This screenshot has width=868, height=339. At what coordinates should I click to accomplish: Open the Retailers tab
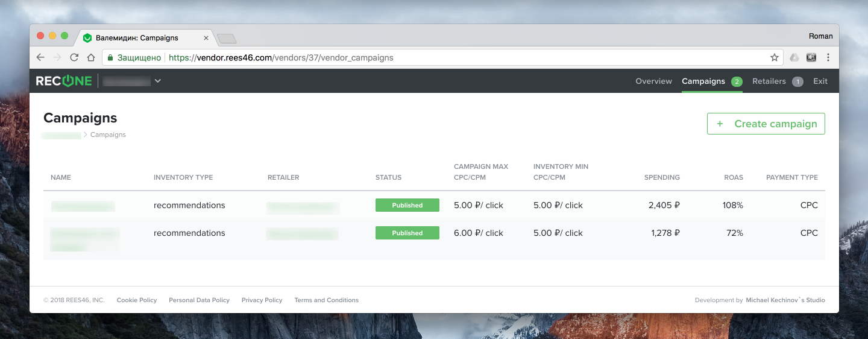[769, 81]
